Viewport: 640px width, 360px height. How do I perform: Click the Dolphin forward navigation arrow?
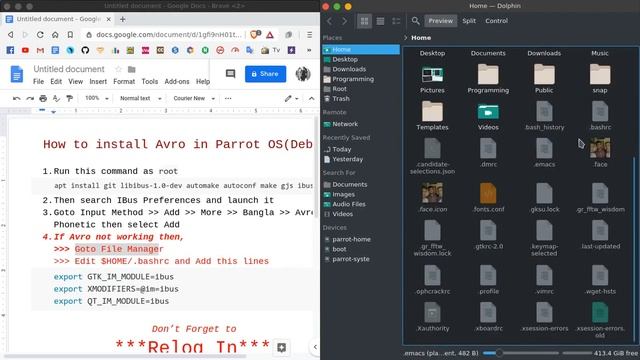344,21
